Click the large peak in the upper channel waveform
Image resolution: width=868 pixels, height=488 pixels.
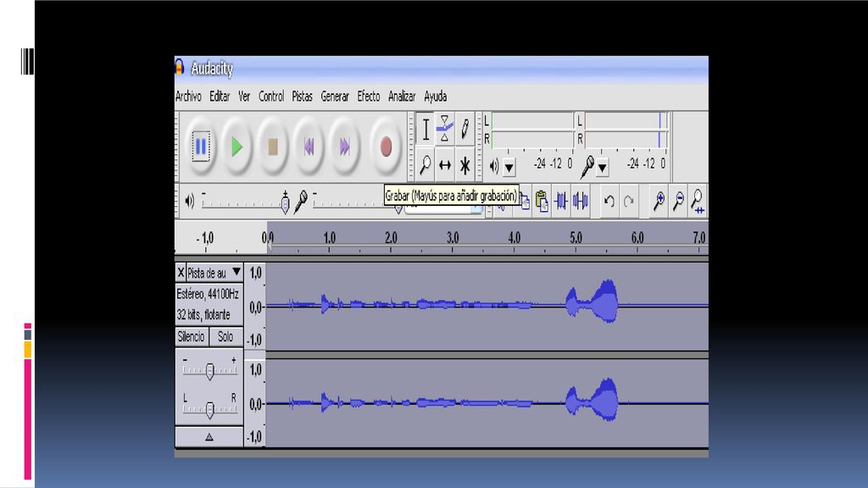[x=605, y=301]
